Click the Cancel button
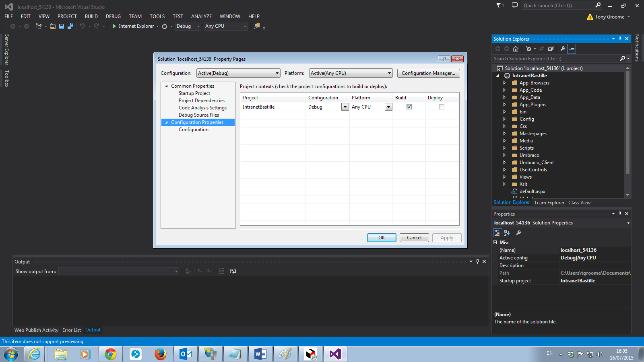 414,238
